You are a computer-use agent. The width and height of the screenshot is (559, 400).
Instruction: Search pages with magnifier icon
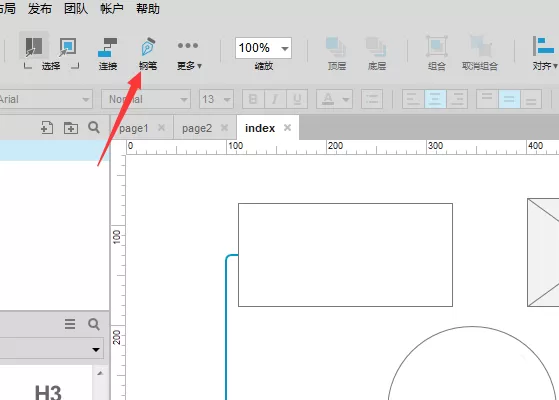(94, 127)
